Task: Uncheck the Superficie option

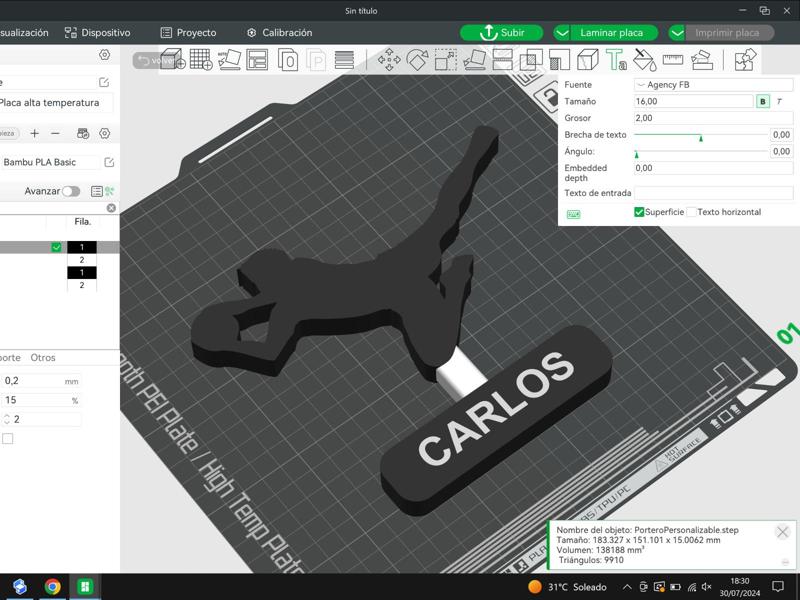Action: click(637, 211)
